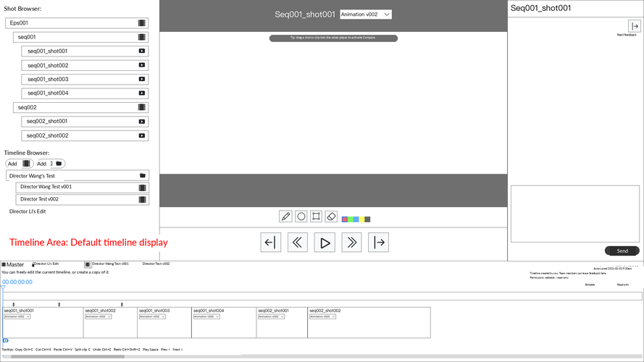Switch to the Master timeline tab
The height and width of the screenshot is (362, 644).
pos(13,265)
